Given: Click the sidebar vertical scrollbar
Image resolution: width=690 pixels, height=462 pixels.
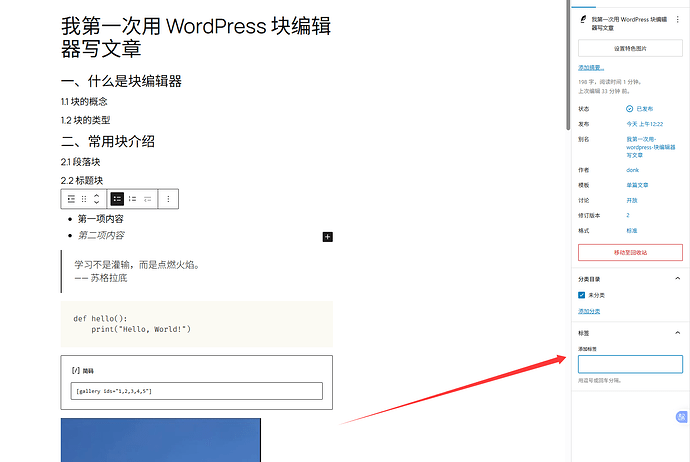Looking at the screenshot, I should point(568,66).
